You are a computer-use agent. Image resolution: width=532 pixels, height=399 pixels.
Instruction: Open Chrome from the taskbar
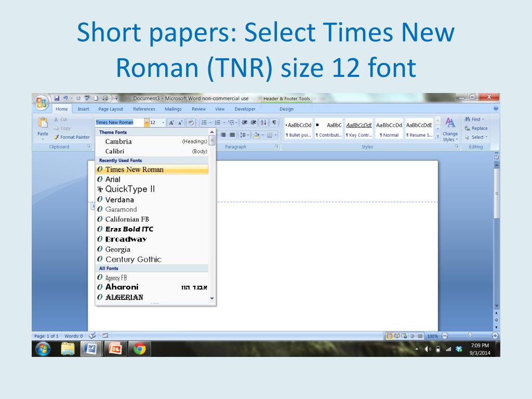(x=139, y=349)
